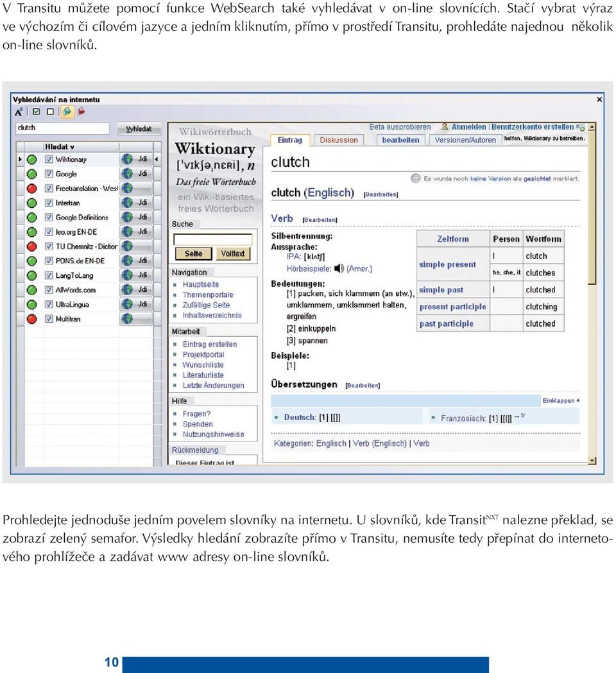The image size is (616, 673).
Task: Click the Wiktionary logo title
Action: pyautogui.click(x=215, y=149)
